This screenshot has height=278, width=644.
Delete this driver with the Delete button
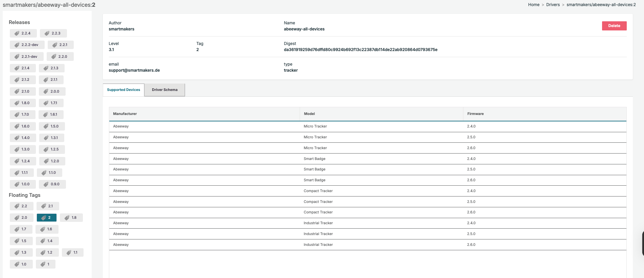tap(614, 26)
